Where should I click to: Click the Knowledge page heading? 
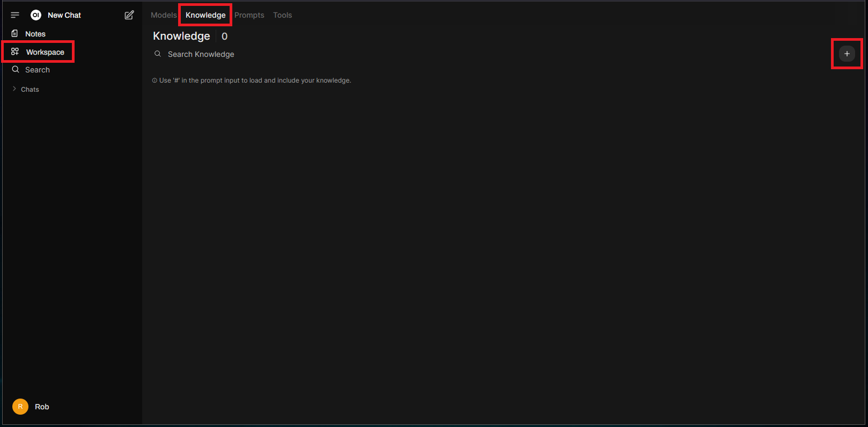point(181,36)
